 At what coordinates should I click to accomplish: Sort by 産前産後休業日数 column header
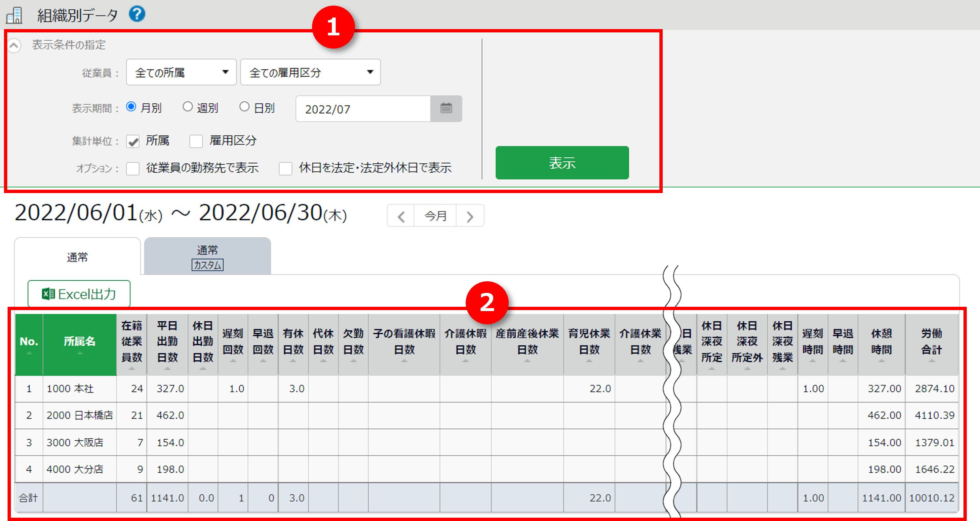click(527, 344)
